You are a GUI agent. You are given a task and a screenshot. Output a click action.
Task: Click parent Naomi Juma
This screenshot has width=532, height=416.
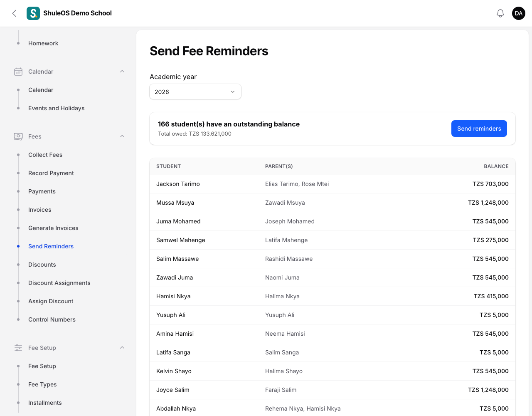pos(282,277)
